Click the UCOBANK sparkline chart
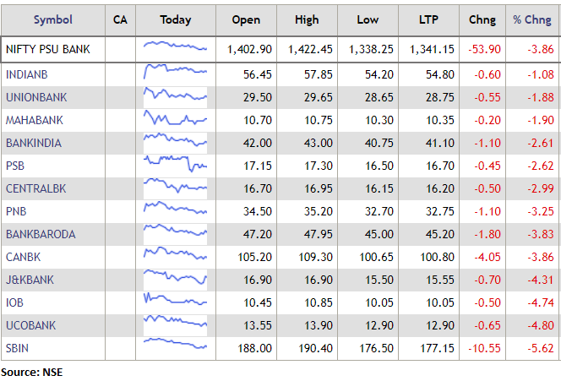The image size is (561, 392). [x=175, y=324]
